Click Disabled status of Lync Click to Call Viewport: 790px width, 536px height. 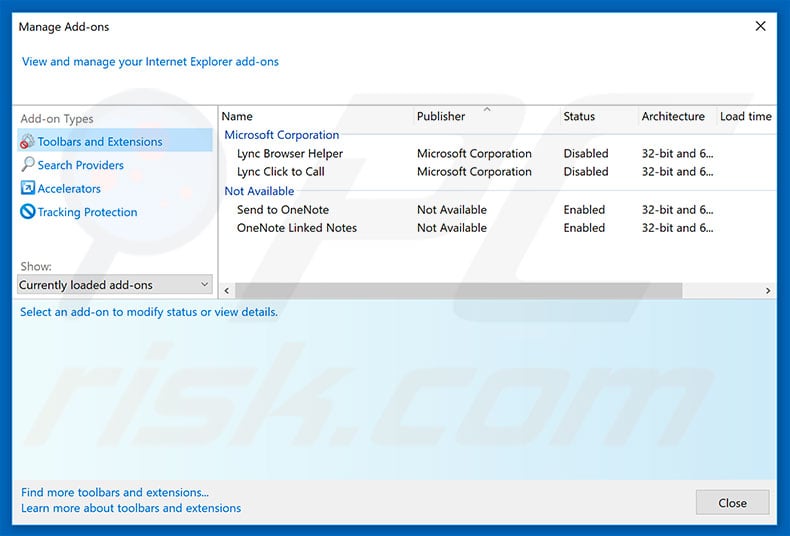[x=586, y=171]
